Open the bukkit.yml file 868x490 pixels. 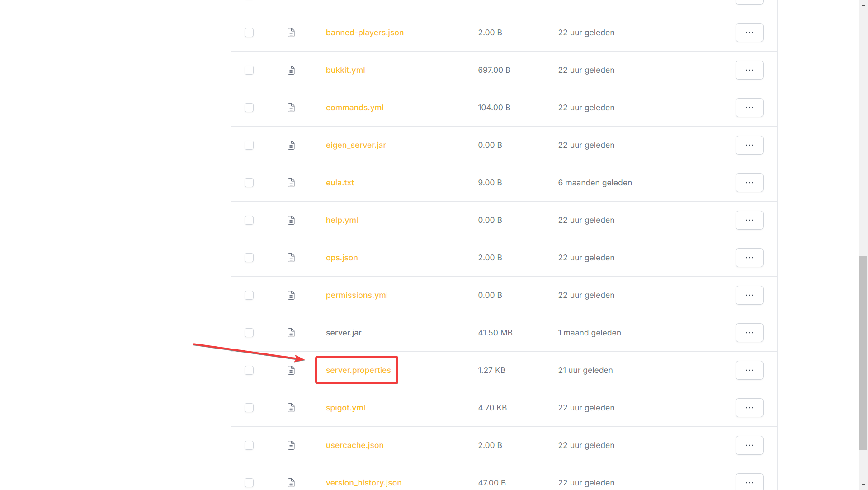(345, 70)
